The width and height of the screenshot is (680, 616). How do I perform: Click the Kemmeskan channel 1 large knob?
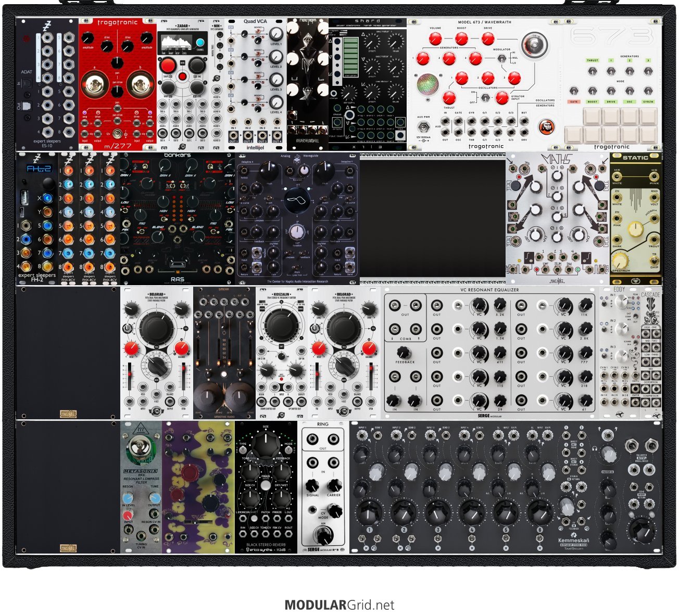click(369, 512)
